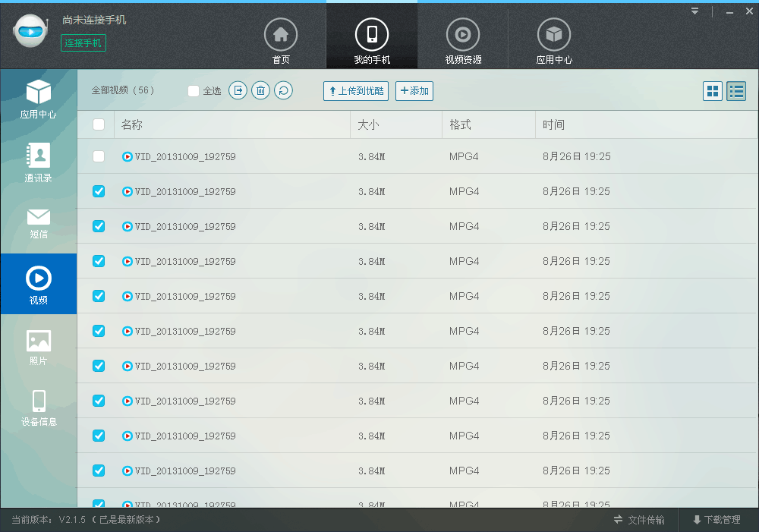Open 短信 messages in sidebar
Viewport: 759px width, 532px height.
pos(38,222)
